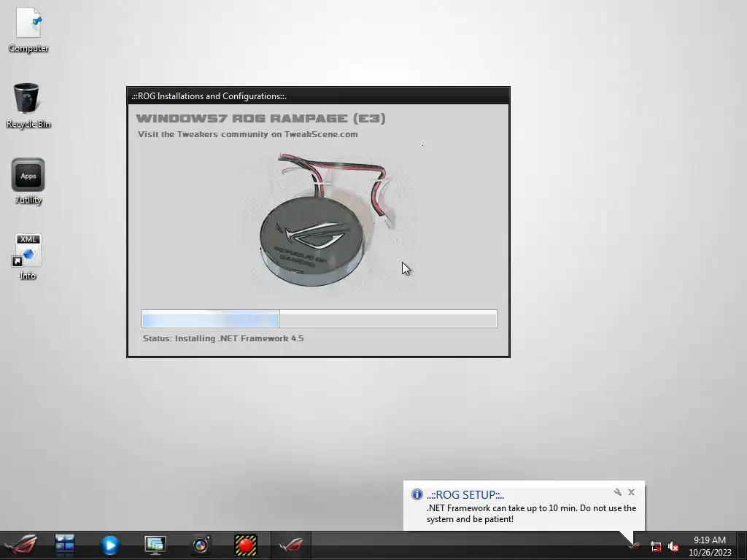Open the window switcher taskbar icon
This screenshot has height=560, width=747.
pos(65,545)
